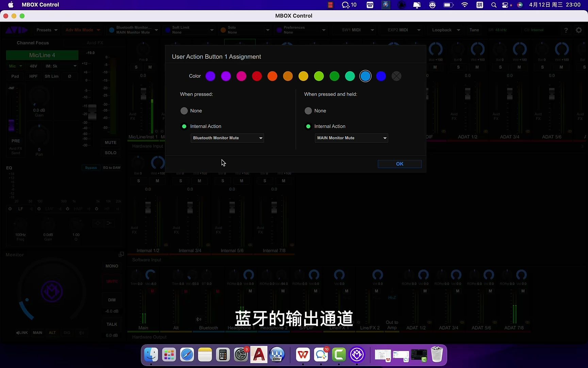Click the Wi-Fi status icon

coord(464,5)
